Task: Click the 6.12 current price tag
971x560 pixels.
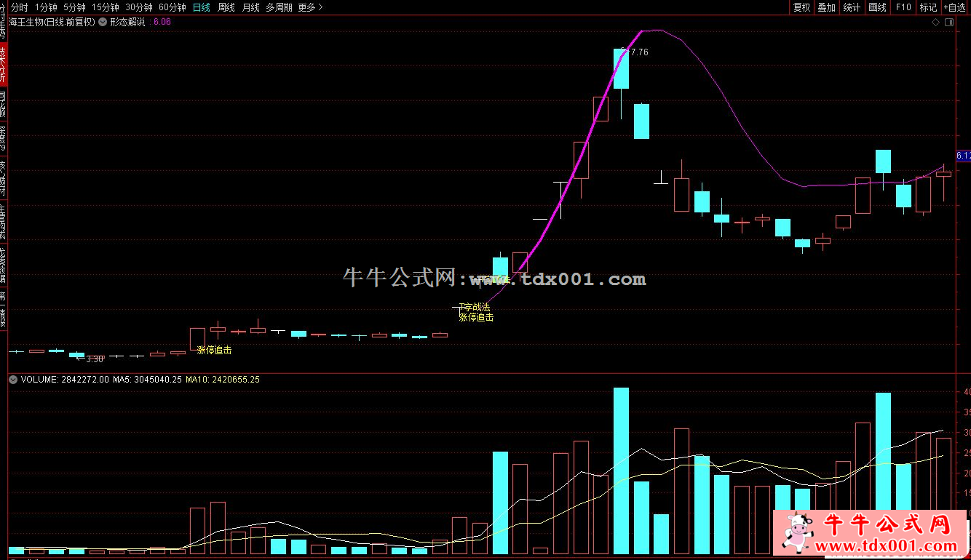Action: point(964,156)
